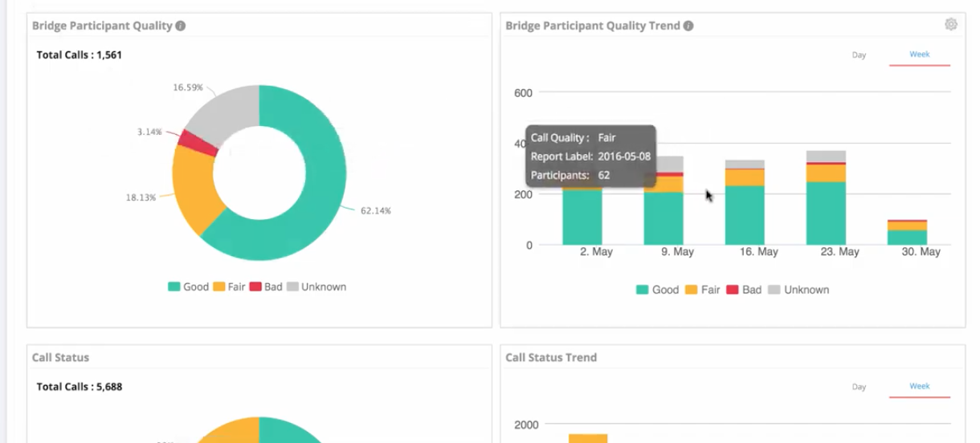The width and height of the screenshot is (980, 443).
Task: Click the 18.13% donut label
Action: click(141, 197)
